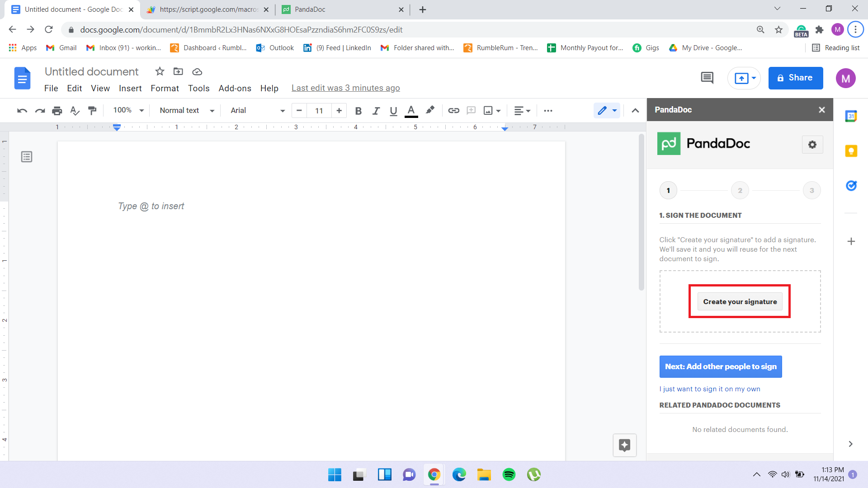Toggle italic formatting
Viewport: 868px width, 488px height.
click(376, 111)
